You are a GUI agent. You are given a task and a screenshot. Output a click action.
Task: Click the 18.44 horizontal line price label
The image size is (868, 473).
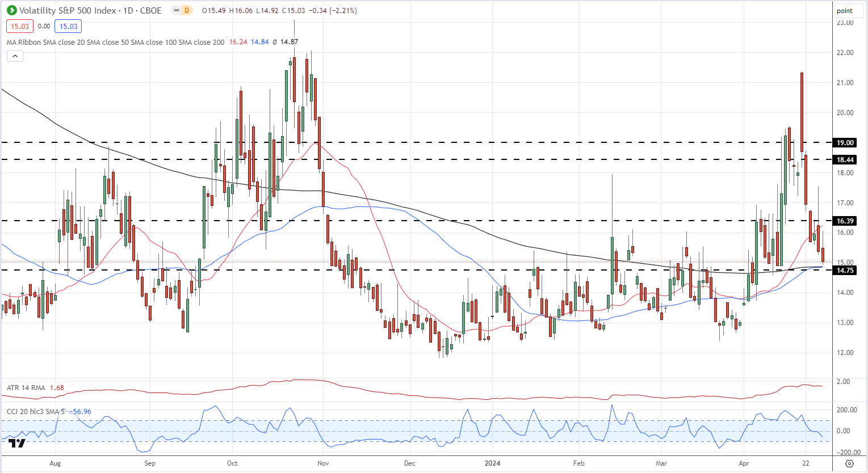pyautogui.click(x=845, y=160)
